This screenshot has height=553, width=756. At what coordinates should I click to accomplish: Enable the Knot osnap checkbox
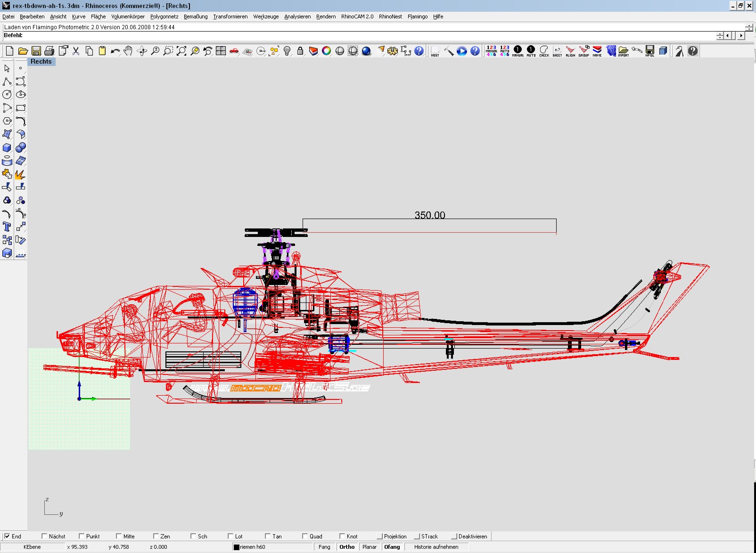coord(342,536)
